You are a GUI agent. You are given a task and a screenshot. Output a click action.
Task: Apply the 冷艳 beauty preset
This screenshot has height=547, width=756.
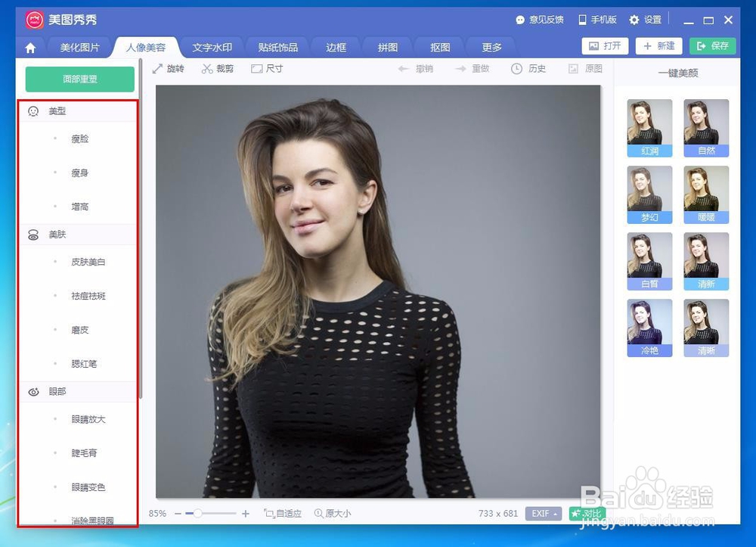pos(649,328)
